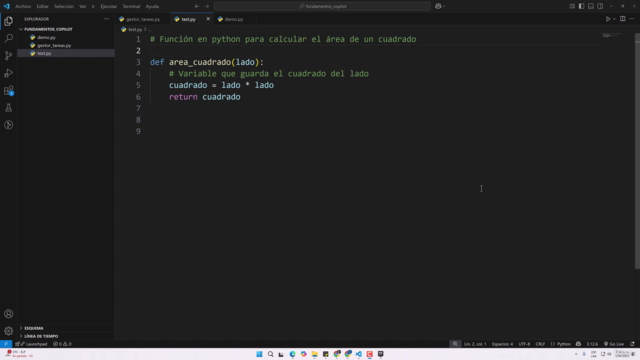This screenshot has width=640, height=360.
Task: Open the Copilot dropdown arrow in title bar
Action: coord(444,6)
